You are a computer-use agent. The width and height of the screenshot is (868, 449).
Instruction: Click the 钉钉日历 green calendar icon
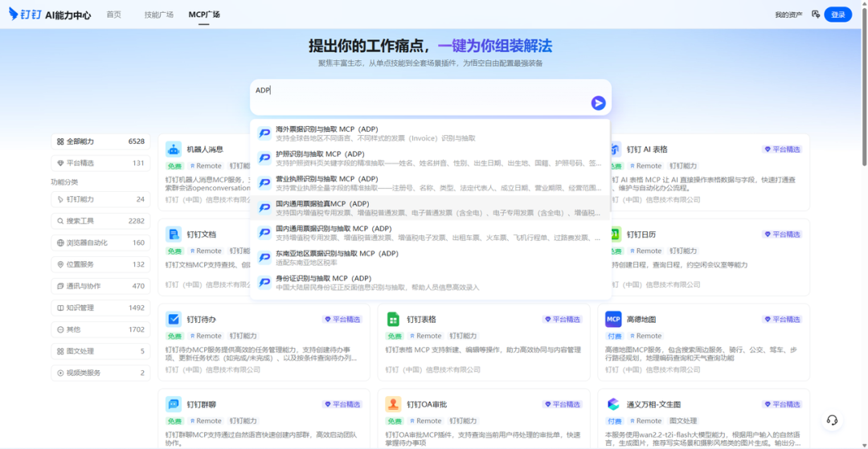tap(616, 234)
